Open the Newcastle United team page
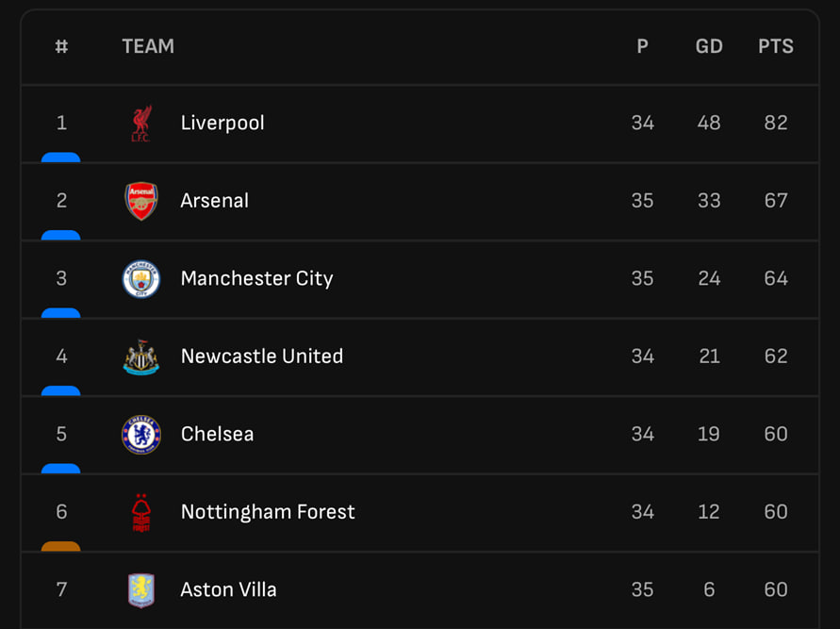This screenshot has height=629, width=840. pyautogui.click(x=262, y=356)
